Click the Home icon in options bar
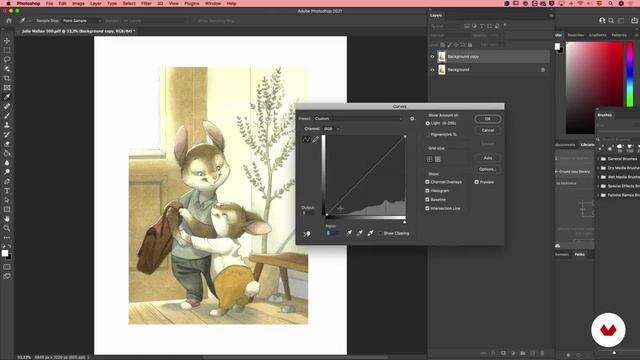Screen dimensions: 640x360 point(9,20)
